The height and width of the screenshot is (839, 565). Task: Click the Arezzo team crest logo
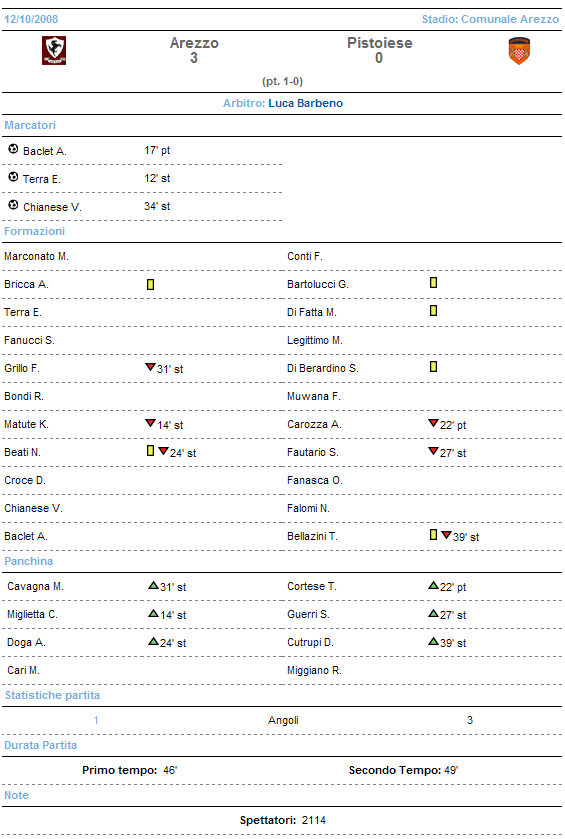pos(54,50)
